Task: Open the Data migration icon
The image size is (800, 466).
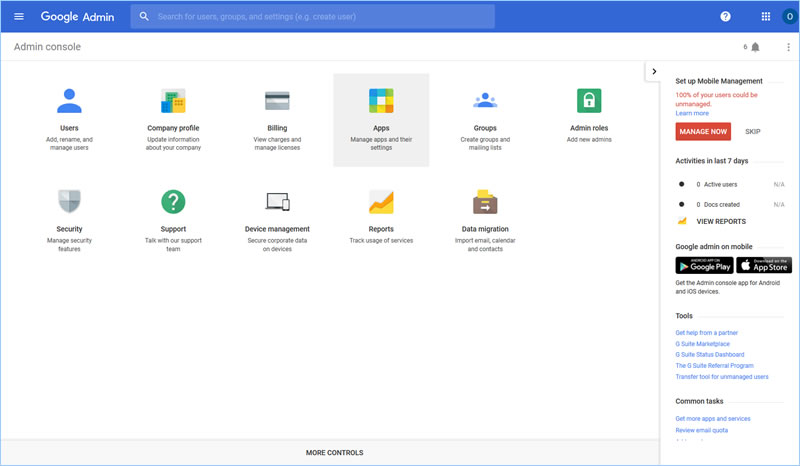Action: (485, 202)
